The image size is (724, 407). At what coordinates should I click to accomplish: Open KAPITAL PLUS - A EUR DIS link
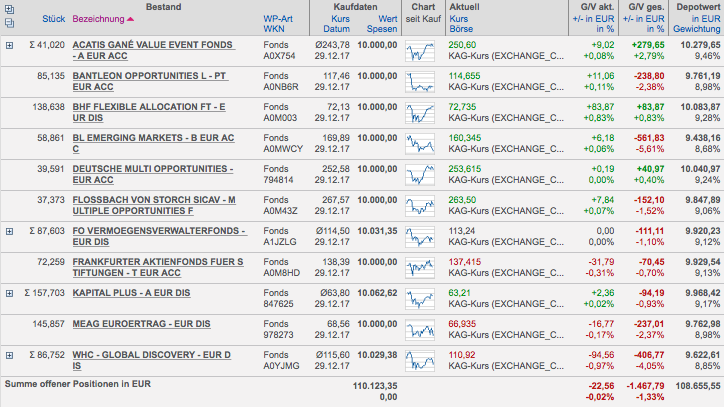(x=131, y=293)
